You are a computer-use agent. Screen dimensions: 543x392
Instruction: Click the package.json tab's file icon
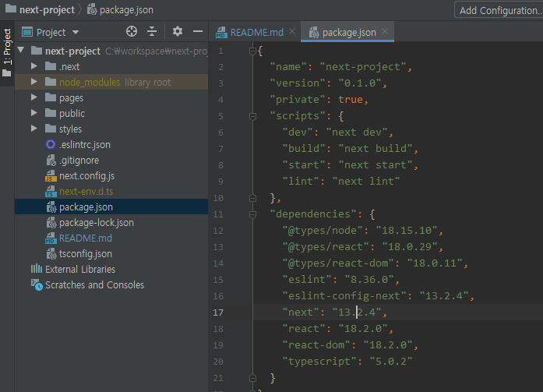[314, 32]
